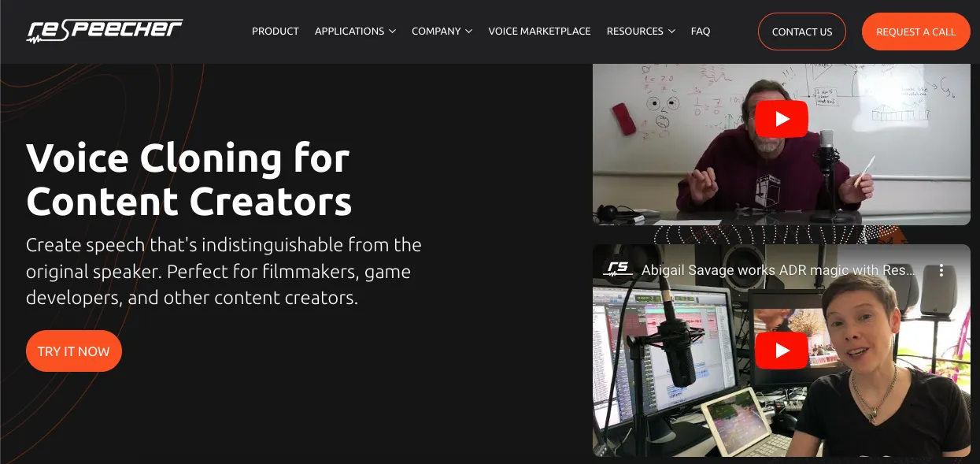
Task: Click the Respeecher logo
Action: tap(105, 31)
